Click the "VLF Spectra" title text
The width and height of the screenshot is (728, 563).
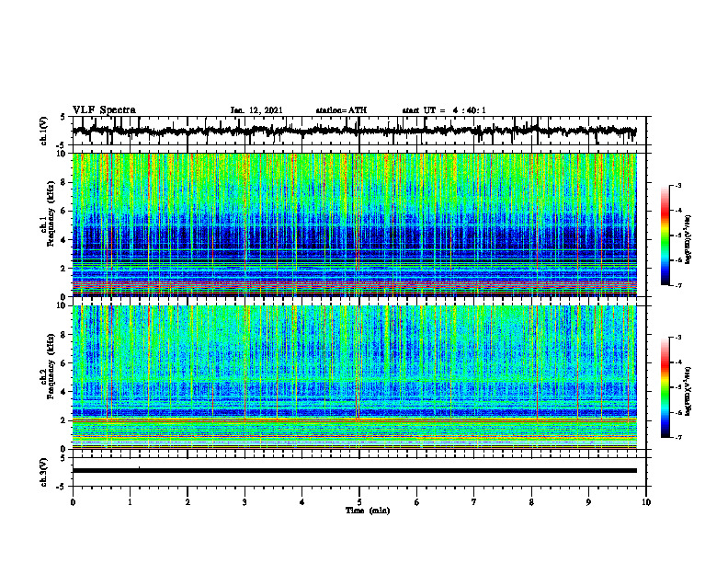104,110
